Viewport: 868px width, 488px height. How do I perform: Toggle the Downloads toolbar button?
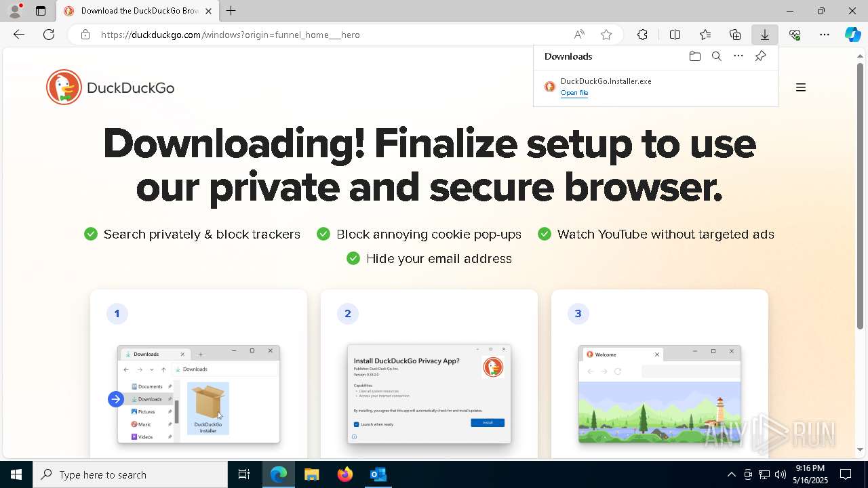[764, 35]
